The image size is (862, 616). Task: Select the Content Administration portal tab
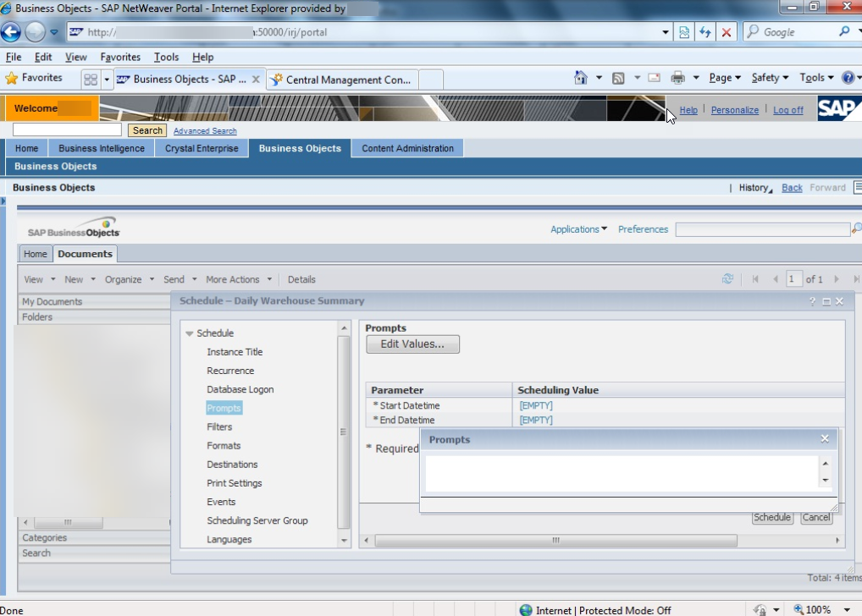407,148
